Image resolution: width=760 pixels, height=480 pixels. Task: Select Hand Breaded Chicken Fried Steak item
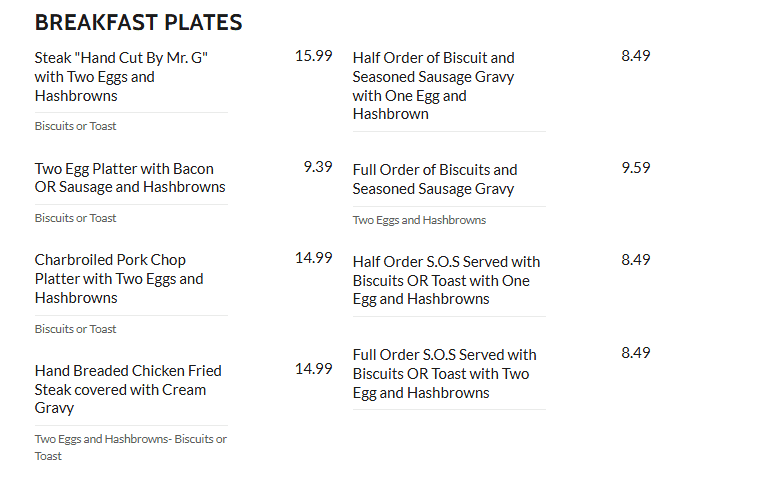128,389
